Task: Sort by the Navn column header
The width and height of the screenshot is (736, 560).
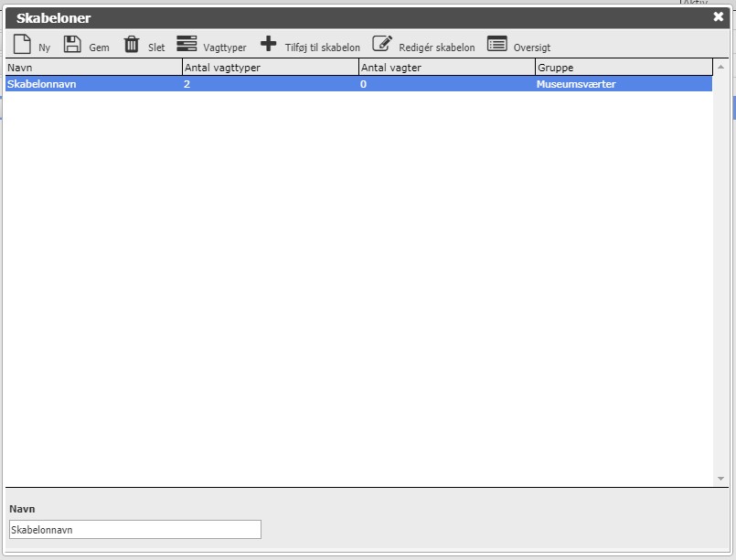Action: click(x=92, y=68)
